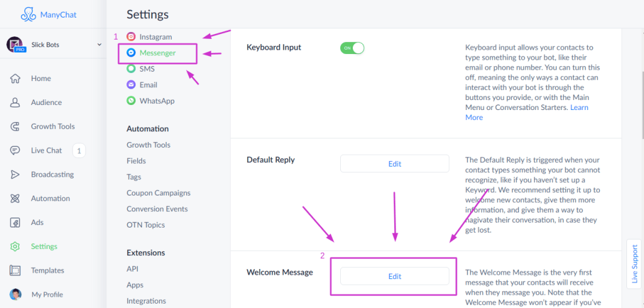The width and height of the screenshot is (644, 308).
Task: Open Templates label in the sidebar
Action: click(x=48, y=271)
